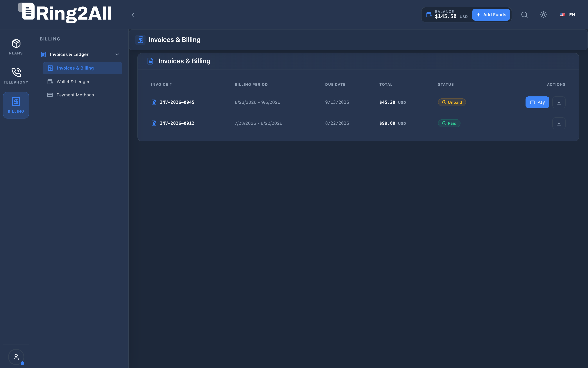588x368 pixels.
Task: Open Wallet & Ledger sidebar item
Action: point(82,82)
